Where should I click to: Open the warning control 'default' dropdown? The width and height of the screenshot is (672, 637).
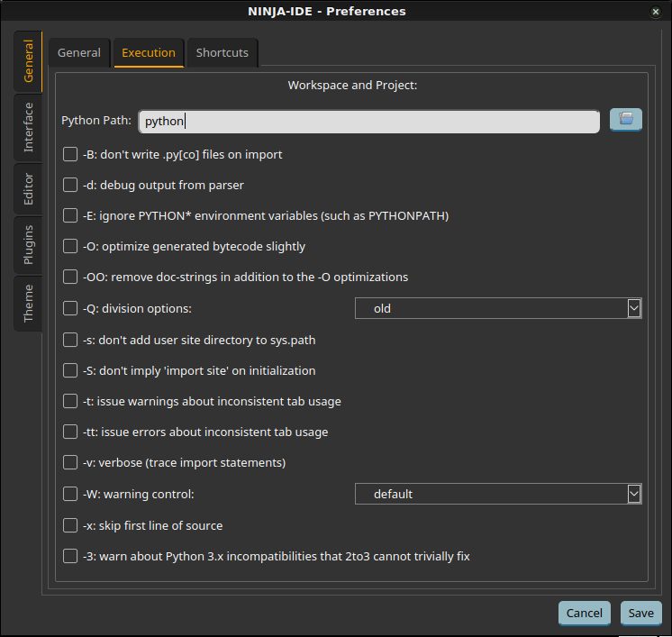point(498,494)
